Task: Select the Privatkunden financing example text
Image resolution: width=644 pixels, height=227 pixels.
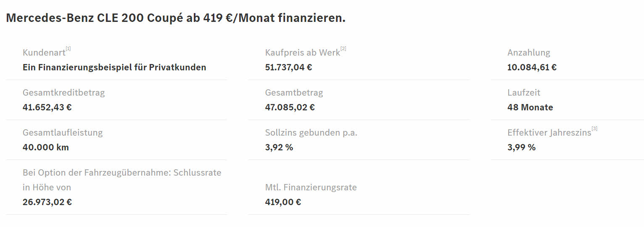Action: click(x=114, y=67)
